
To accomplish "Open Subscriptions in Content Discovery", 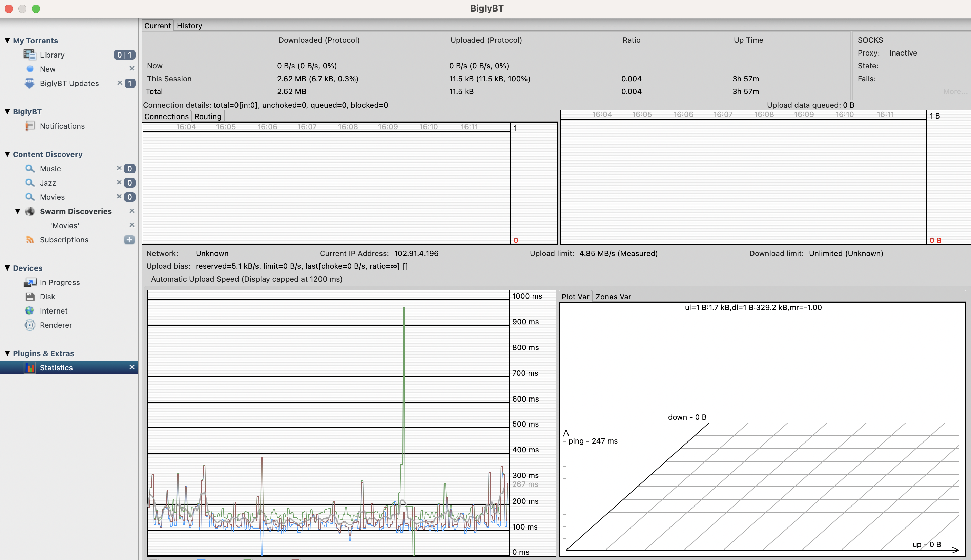I will point(64,240).
